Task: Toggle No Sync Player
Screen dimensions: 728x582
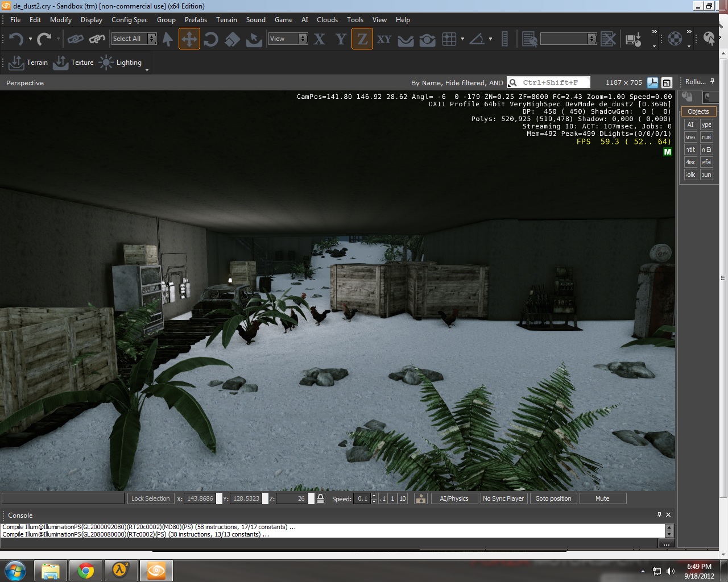Action: pyautogui.click(x=503, y=498)
